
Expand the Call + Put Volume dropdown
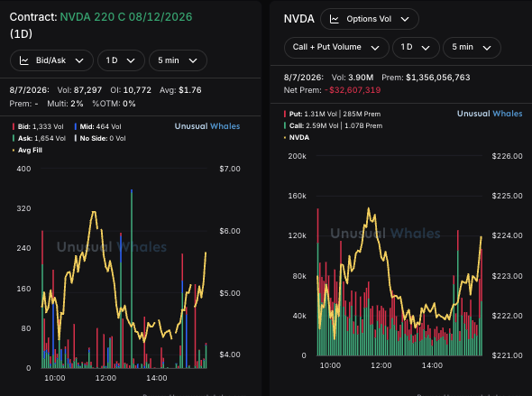click(x=336, y=47)
